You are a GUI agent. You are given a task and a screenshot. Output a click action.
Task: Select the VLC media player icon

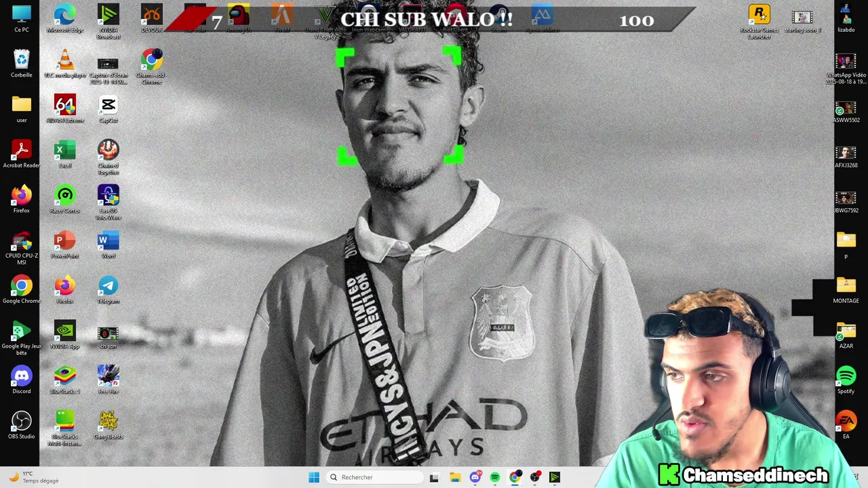pos(65,64)
